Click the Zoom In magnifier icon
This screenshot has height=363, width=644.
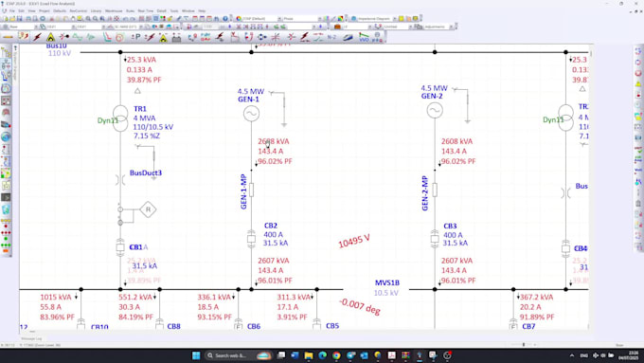pyautogui.click(x=88, y=19)
